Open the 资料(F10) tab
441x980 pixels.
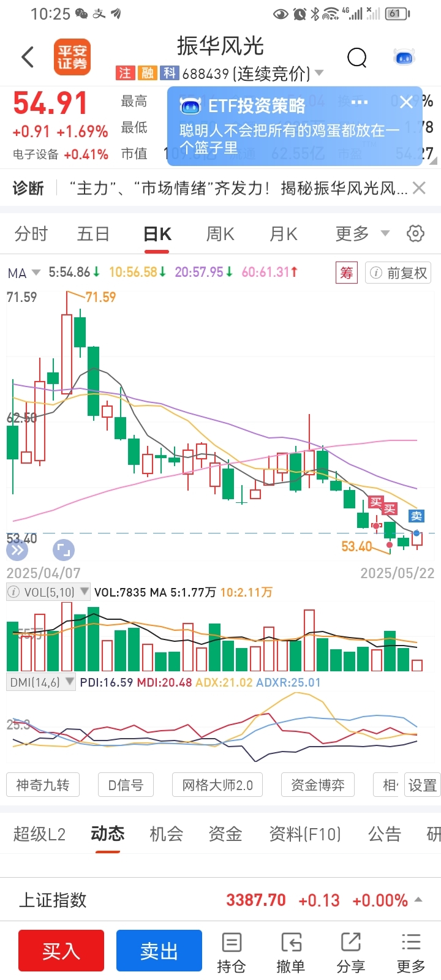pyautogui.click(x=305, y=834)
